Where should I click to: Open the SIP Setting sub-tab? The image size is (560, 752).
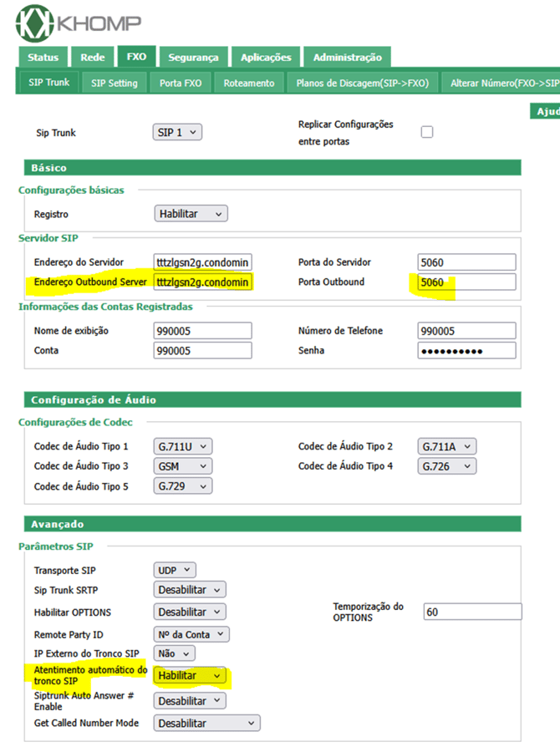pos(115,84)
